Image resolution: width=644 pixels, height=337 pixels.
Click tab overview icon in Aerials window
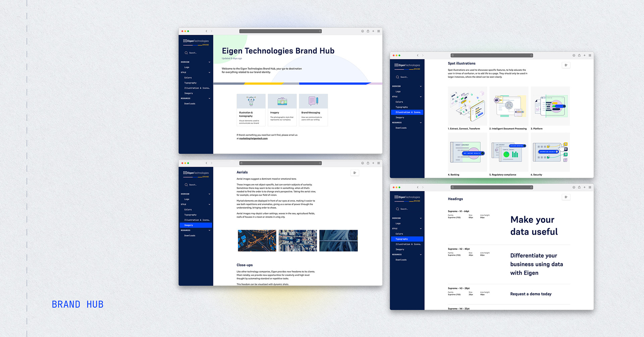pos(379,163)
